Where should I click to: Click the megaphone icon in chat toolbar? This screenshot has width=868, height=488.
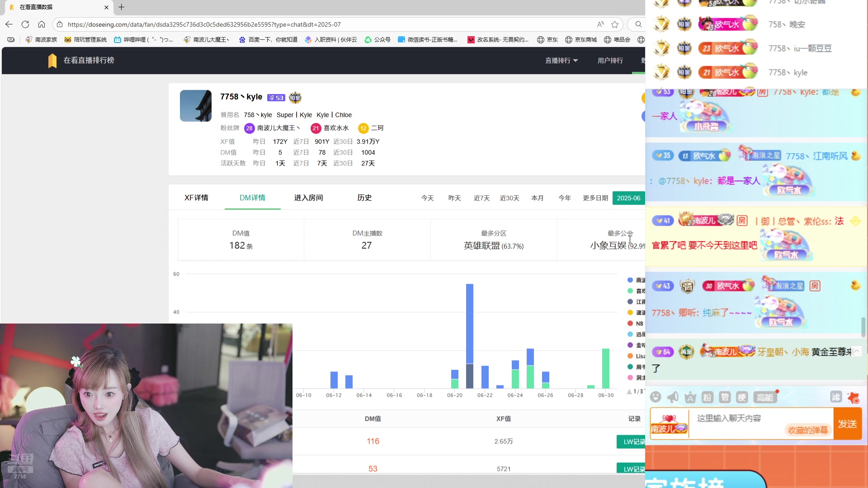pos(673,397)
